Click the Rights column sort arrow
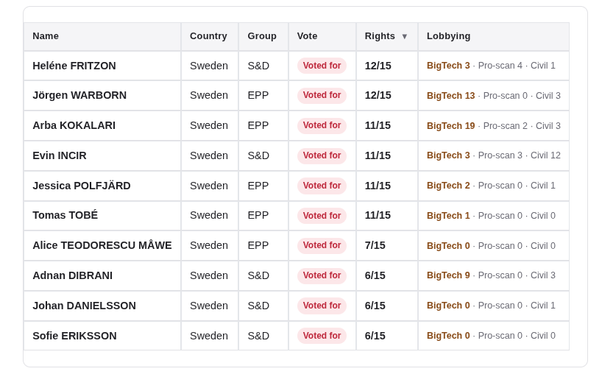The width and height of the screenshot is (602, 383). (404, 36)
